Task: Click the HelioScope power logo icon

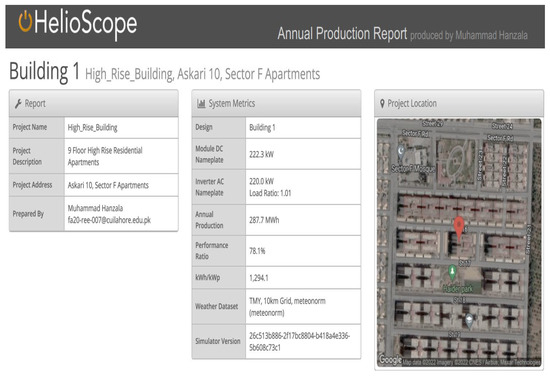Action: tap(25, 21)
